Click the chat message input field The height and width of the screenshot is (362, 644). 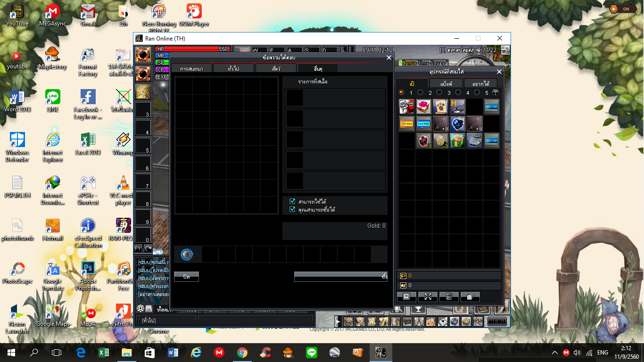point(256,321)
